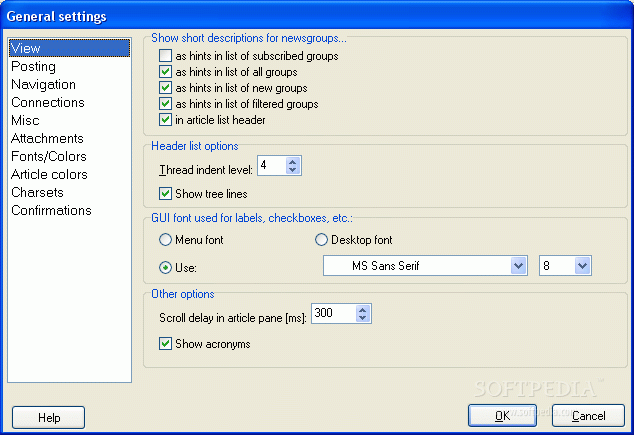Increase scroll delay using spinner up arrow
The image size is (634, 435).
(362, 310)
